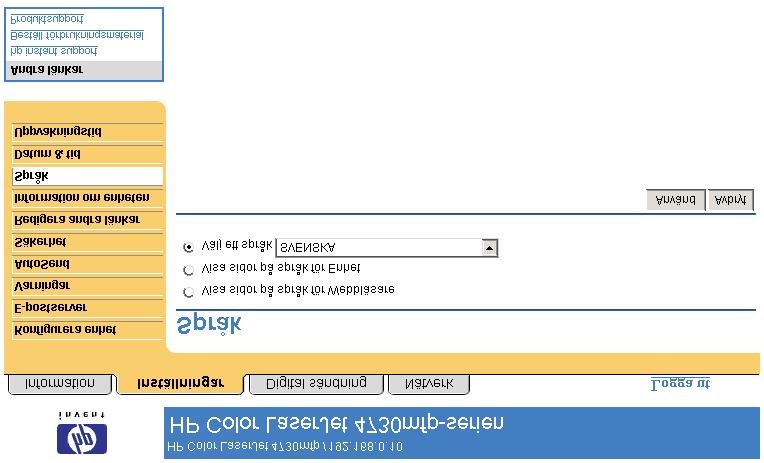Switch to the Inställningar tab
This screenshot has height=463, width=764.
pyautogui.click(x=180, y=384)
